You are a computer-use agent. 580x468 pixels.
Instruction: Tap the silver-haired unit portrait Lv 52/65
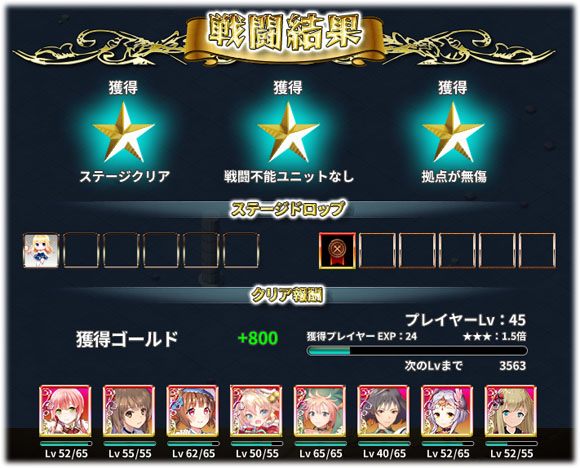coord(447,411)
